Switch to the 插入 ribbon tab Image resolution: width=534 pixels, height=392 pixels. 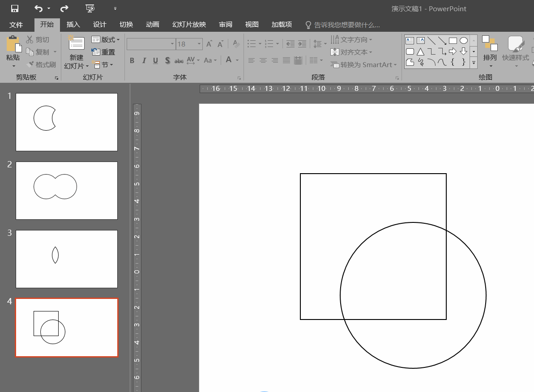(73, 25)
